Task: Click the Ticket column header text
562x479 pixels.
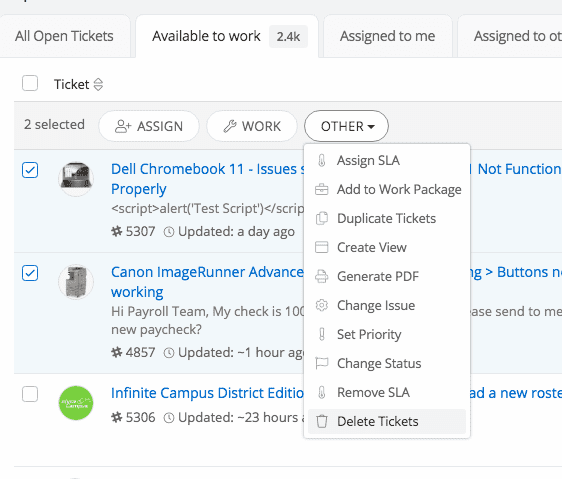Action: click(x=71, y=85)
